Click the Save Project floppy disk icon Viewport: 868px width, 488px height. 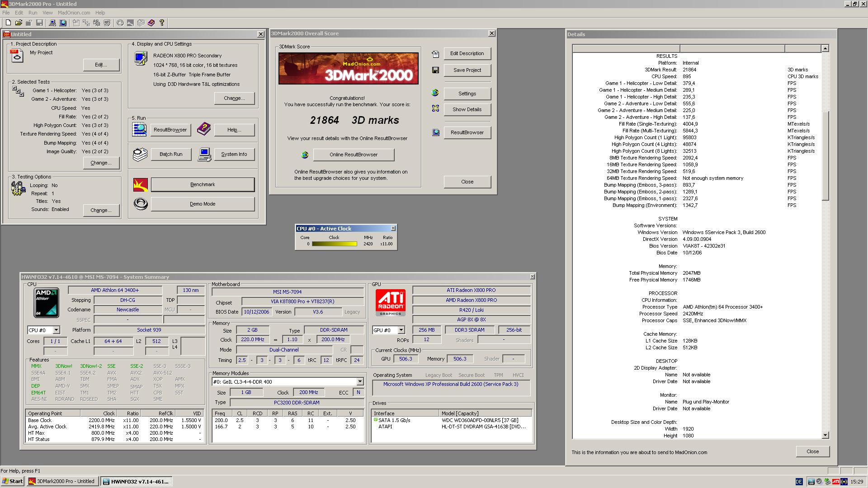point(435,70)
